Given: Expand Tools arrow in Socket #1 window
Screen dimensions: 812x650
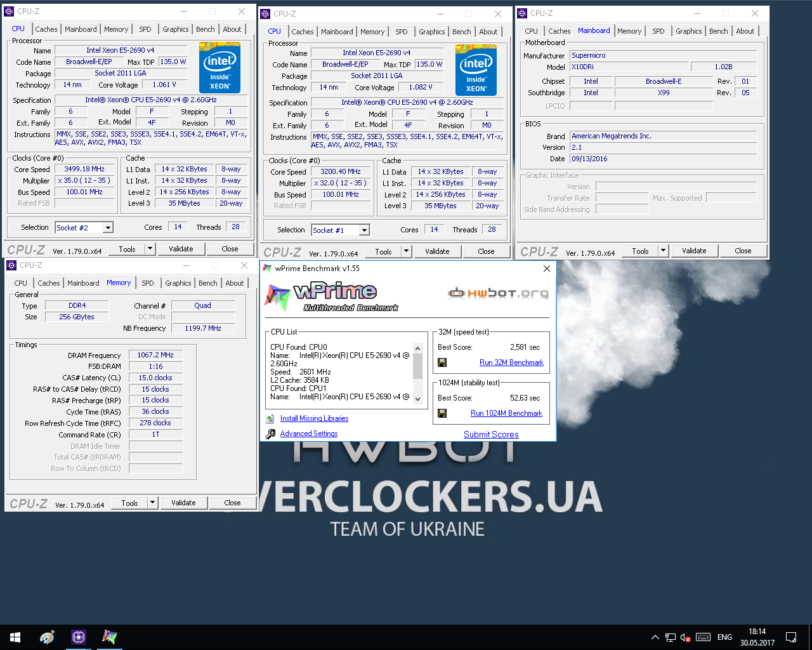Looking at the screenshot, I should click(x=407, y=251).
